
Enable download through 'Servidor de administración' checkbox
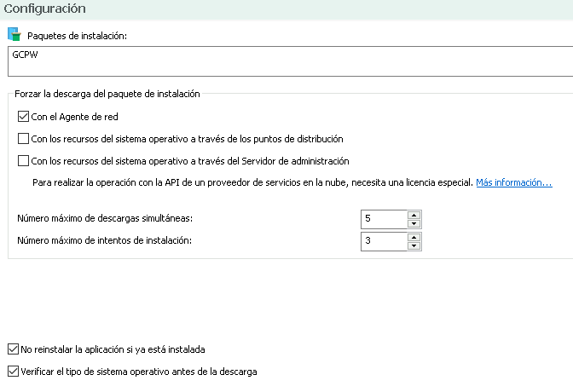pyautogui.click(x=23, y=160)
